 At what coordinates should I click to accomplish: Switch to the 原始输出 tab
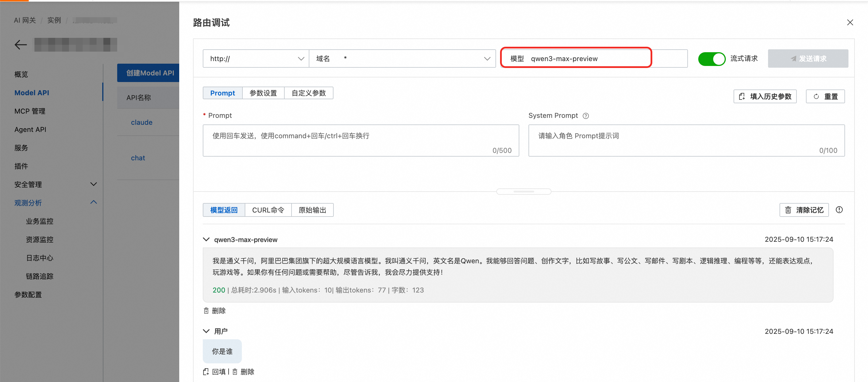pyautogui.click(x=312, y=210)
